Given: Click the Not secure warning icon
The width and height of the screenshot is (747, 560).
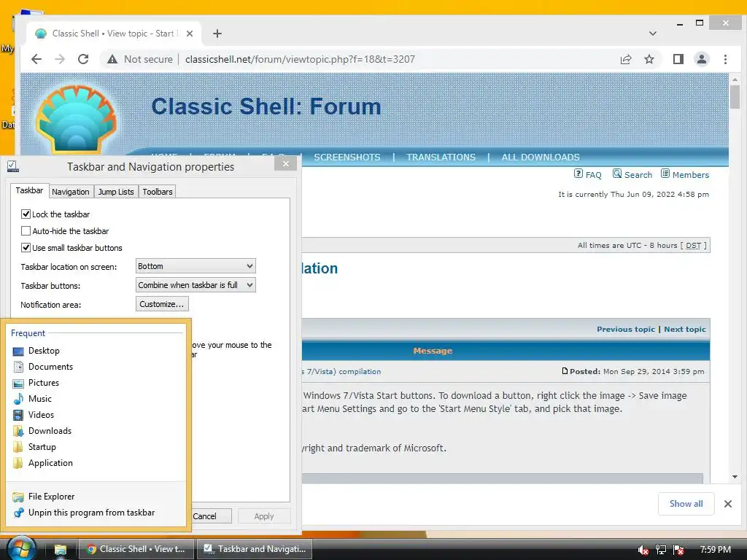Looking at the screenshot, I should (x=112, y=59).
